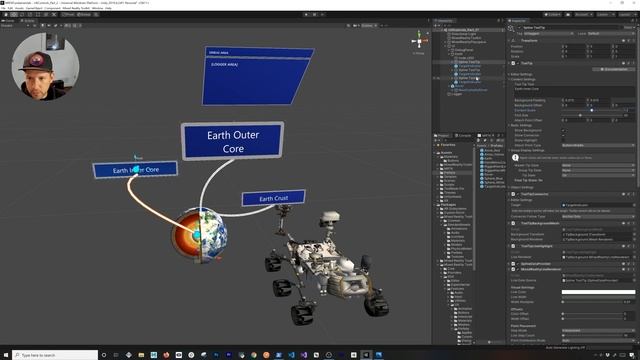640x360 pixels.
Task: Open the Transform component's options menu icon
Action: pyautogui.click(x=633, y=41)
